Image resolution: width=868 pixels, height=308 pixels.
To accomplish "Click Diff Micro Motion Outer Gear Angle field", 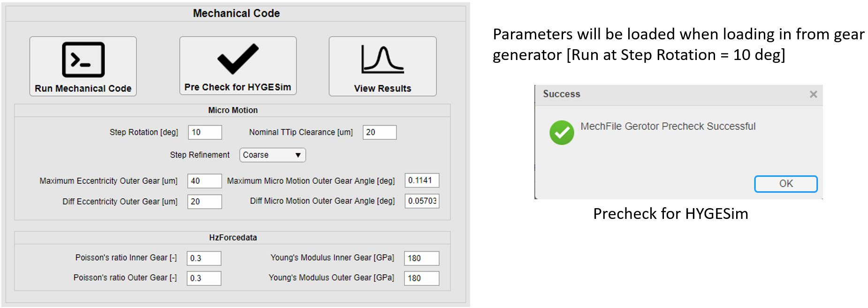I will [x=422, y=201].
